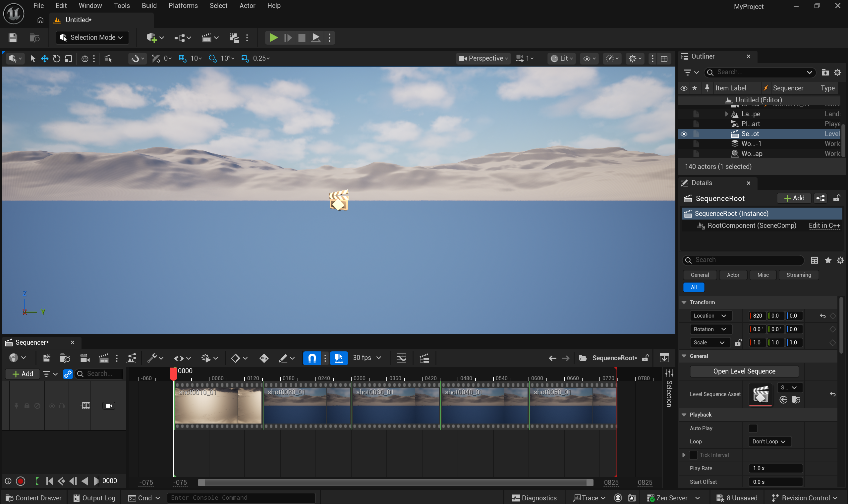The height and width of the screenshot is (504, 848).
Task: Click the home icon near the Untitled tab
Action: 40,20
